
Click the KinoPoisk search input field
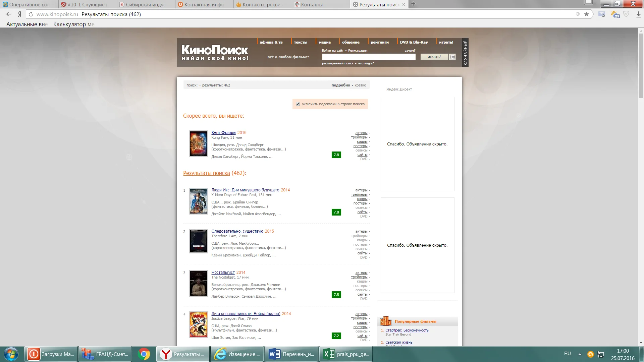click(369, 57)
